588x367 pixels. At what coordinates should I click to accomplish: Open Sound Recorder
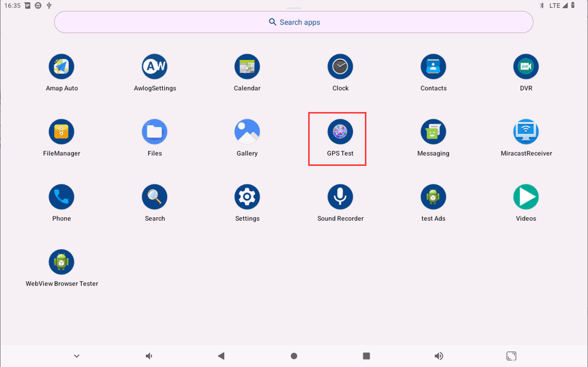click(x=340, y=196)
